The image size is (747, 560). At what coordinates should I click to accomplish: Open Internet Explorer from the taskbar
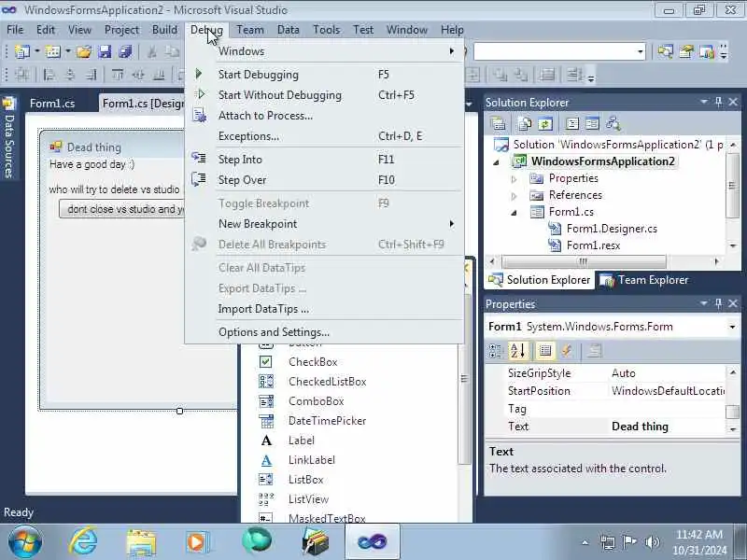83,541
